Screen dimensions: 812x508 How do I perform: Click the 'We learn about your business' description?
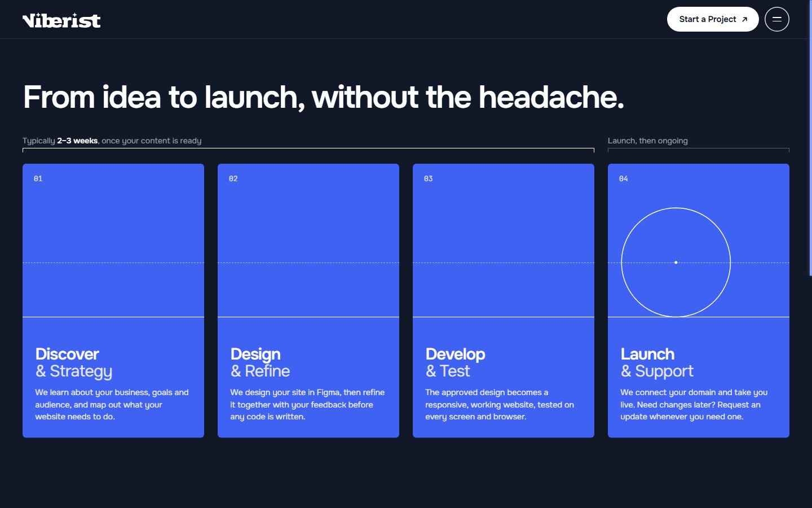(x=112, y=404)
